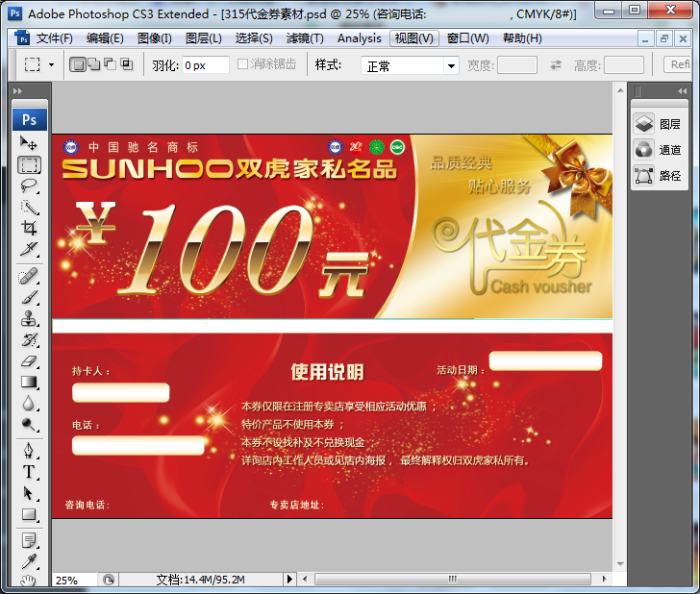
Task: Select the Dodge tool
Action: (x=29, y=425)
